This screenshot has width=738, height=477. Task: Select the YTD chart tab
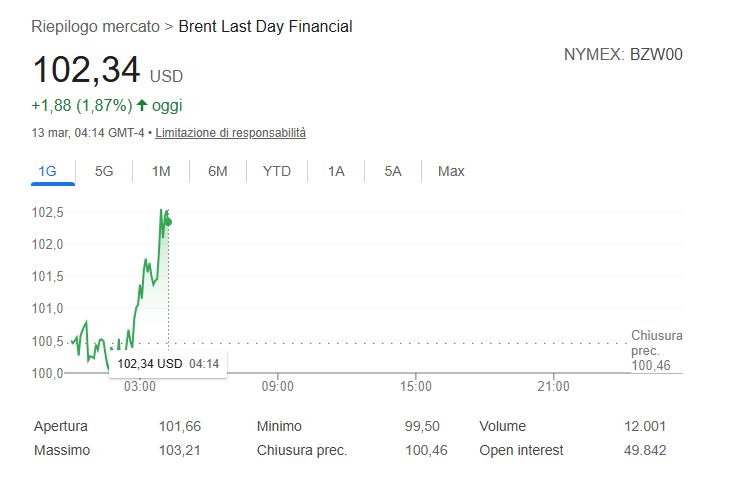277,171
